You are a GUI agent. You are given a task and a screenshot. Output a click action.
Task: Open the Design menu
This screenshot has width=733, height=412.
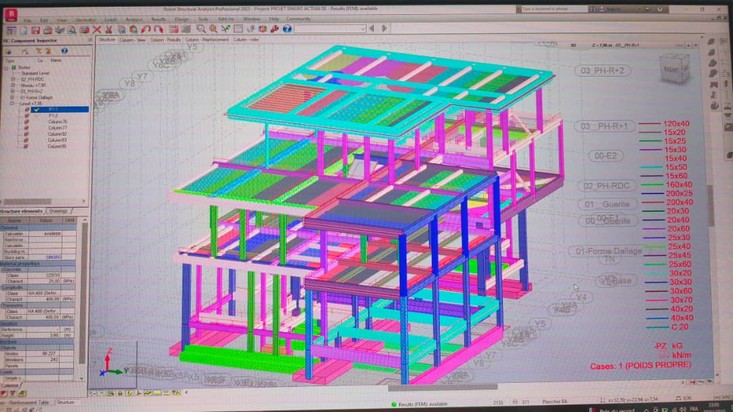[182, 20]
